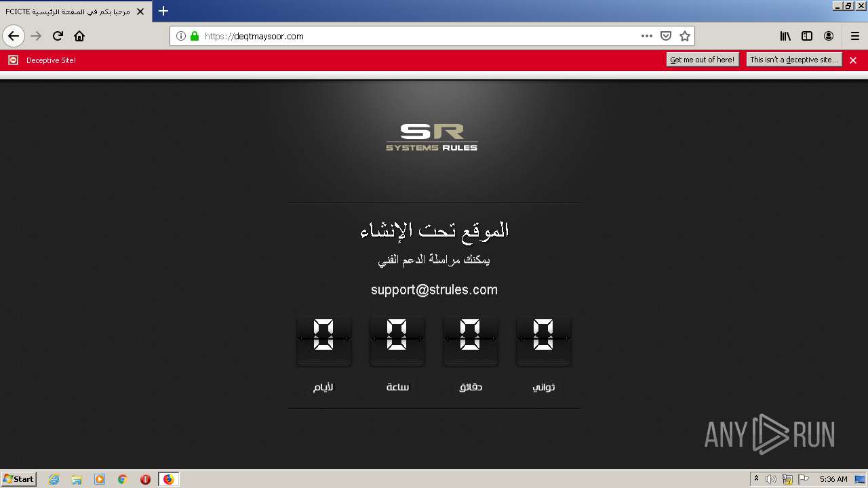The width and height of the screenshot is (868, 488).
Task: Launch Internet Explorer from taskbar
Action: click(x=54, y=479)
